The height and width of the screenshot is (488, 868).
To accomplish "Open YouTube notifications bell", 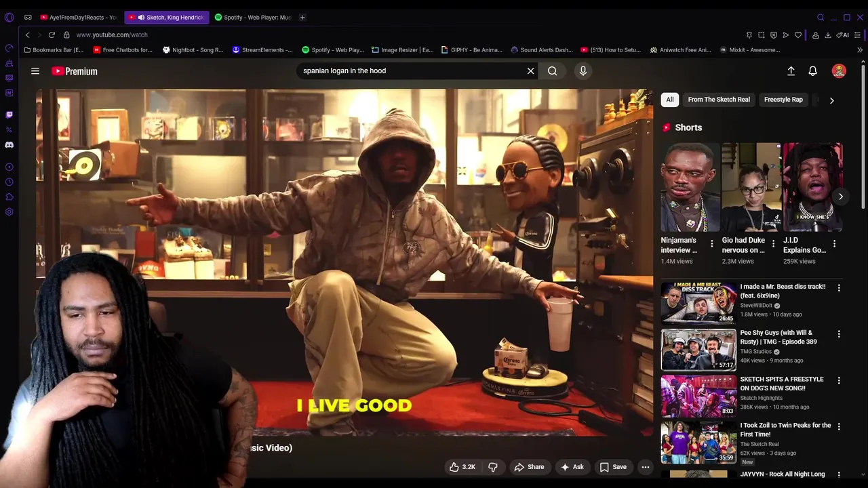I will pos(812,70).
